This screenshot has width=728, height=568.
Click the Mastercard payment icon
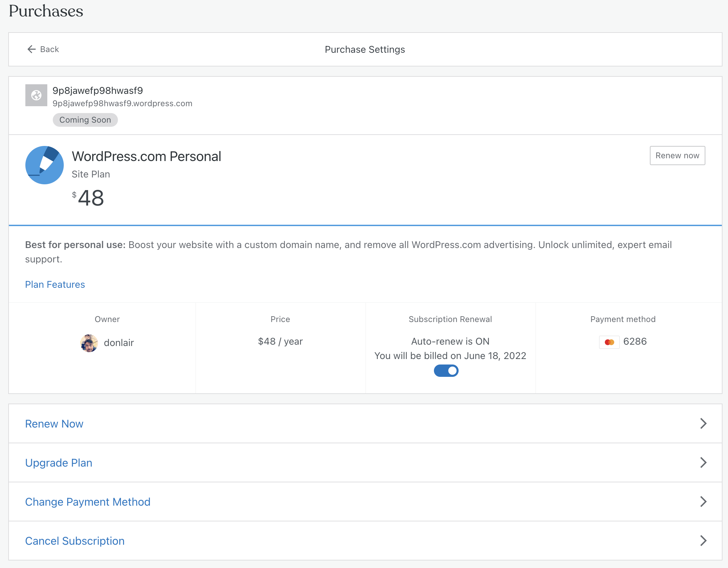coord(609,342)
